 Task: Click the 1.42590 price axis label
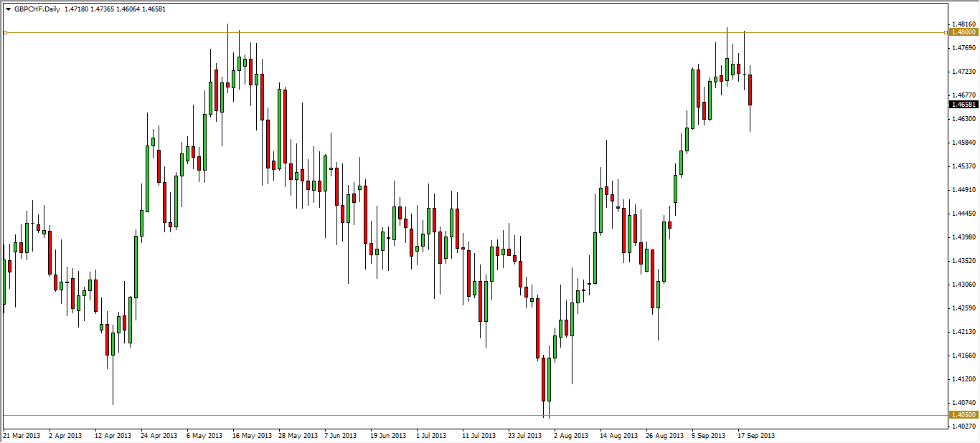(963, 308)
